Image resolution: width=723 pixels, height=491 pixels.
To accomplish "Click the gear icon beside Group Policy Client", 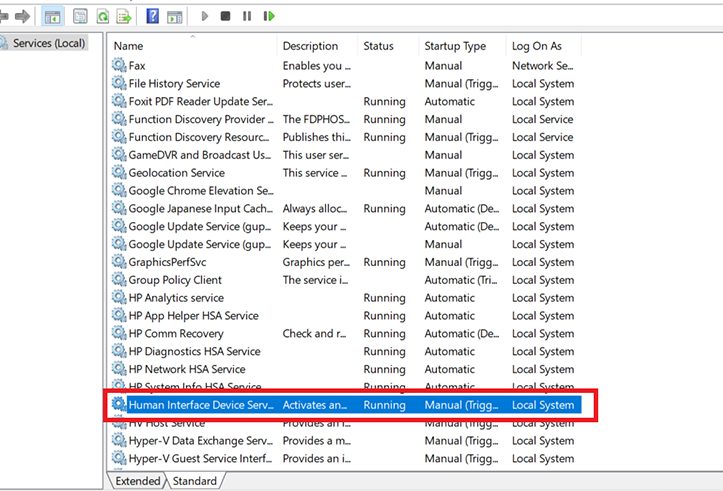I will (119, 279).
